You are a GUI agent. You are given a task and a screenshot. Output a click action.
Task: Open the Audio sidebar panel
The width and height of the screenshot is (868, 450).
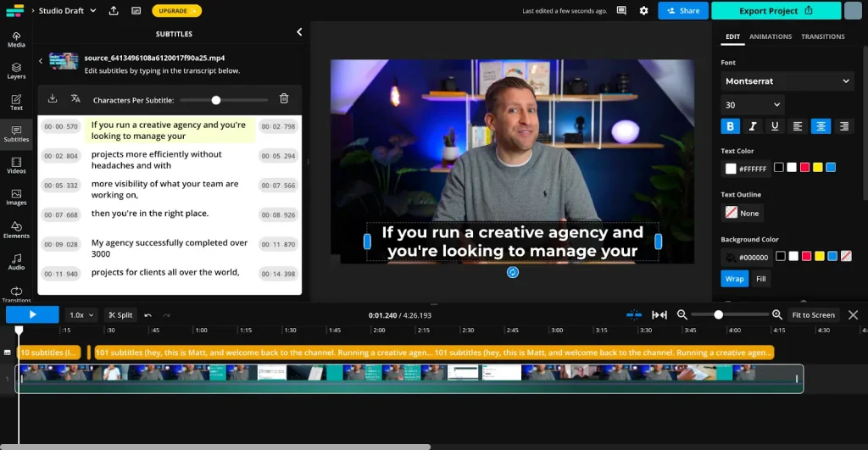(x=16, y=262)
